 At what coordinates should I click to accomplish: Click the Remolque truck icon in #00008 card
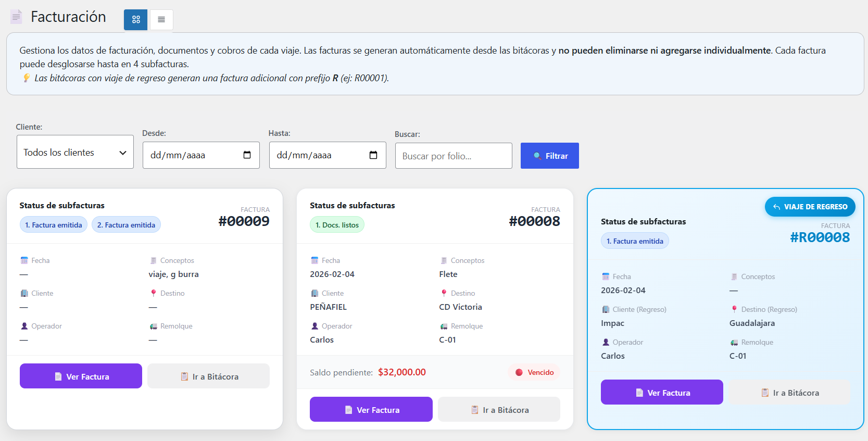pos(444,326)
